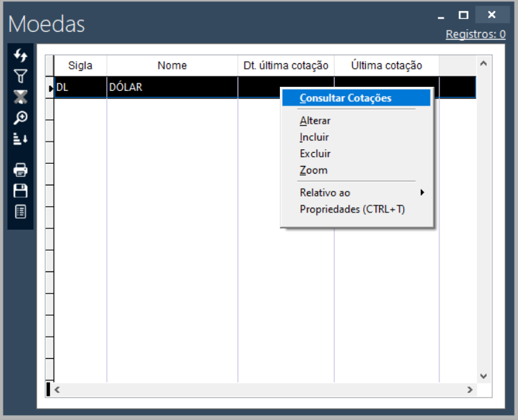
Task: Click the horizontal scrollbar right arrow
Action: pos(470,390)
